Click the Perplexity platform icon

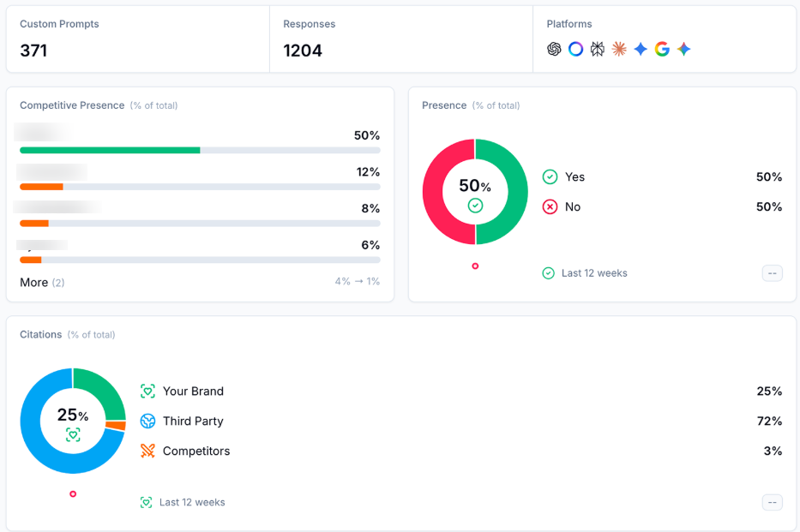tap(598, 49)
